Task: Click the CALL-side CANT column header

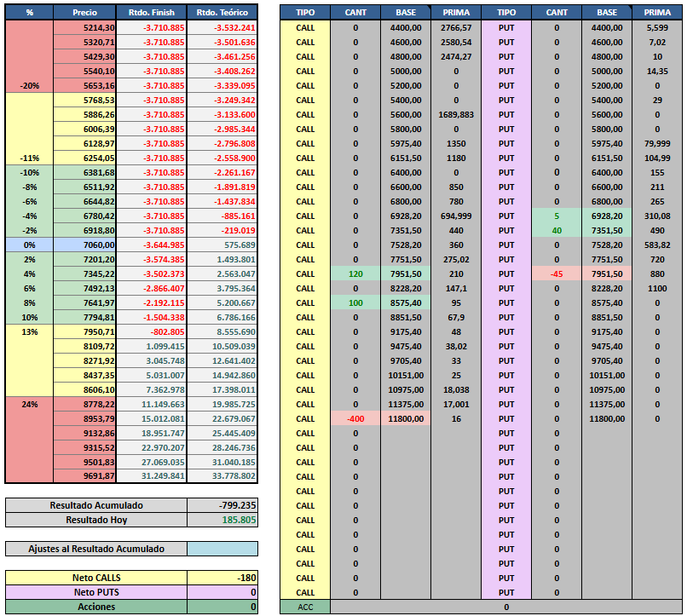Action: pos(355,13)
